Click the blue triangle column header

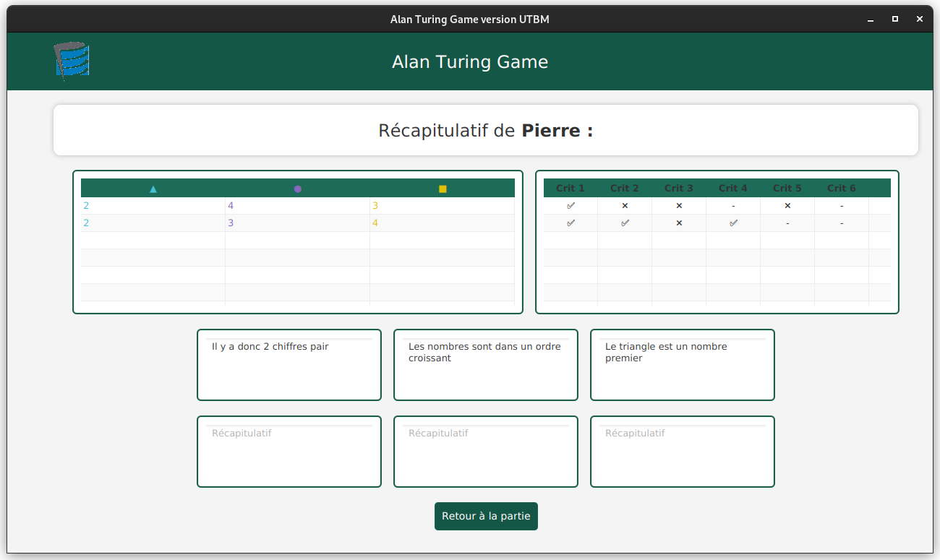(x=153, y=189)
